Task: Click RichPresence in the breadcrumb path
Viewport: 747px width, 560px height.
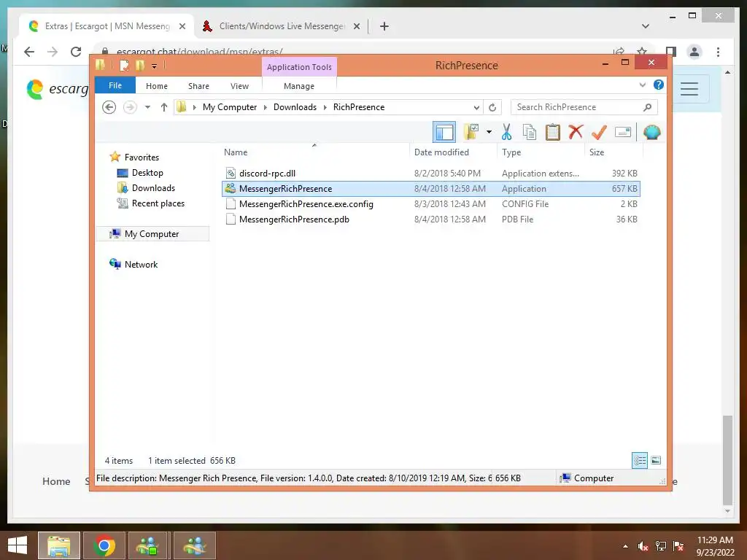Action: [359, 107]
